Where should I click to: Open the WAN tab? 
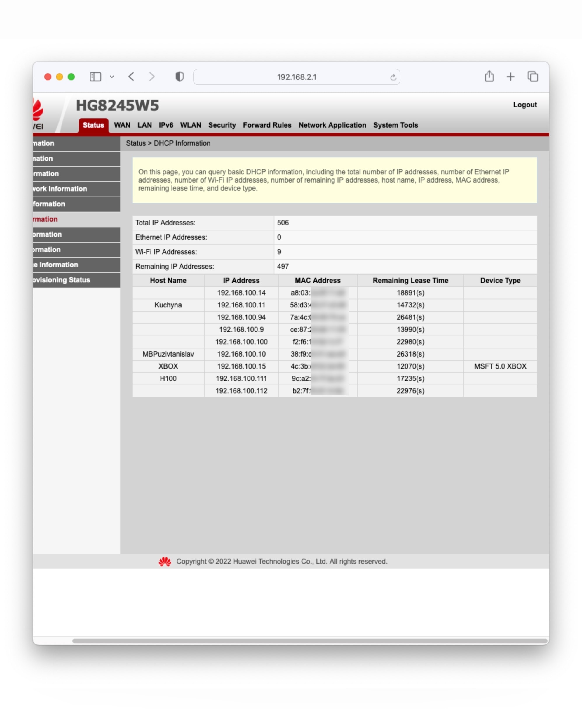122,125
